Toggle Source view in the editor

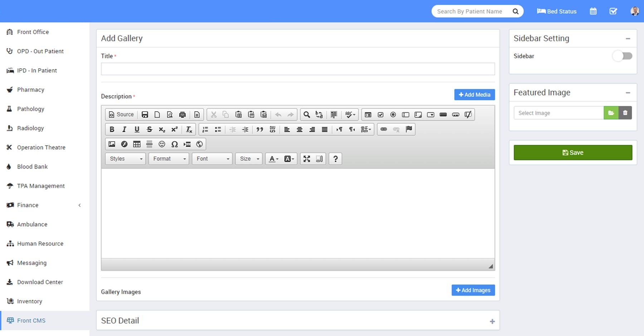(121, 115)
